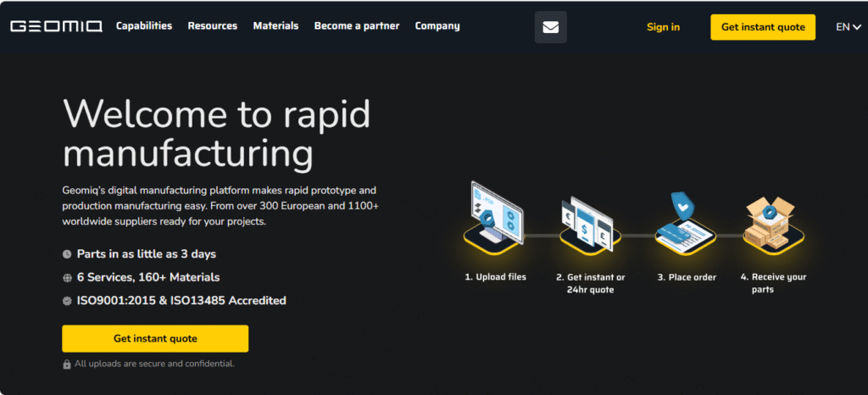Click the globe icon beside 6 Services
Viewport: 868px width, 395px height.
67,278
